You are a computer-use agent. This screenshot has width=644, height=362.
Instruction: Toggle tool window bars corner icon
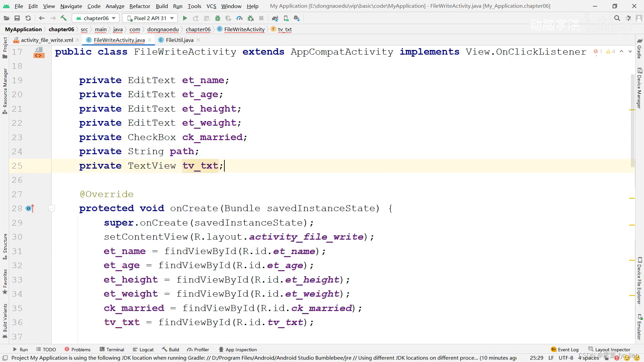(x=5, y=358)
